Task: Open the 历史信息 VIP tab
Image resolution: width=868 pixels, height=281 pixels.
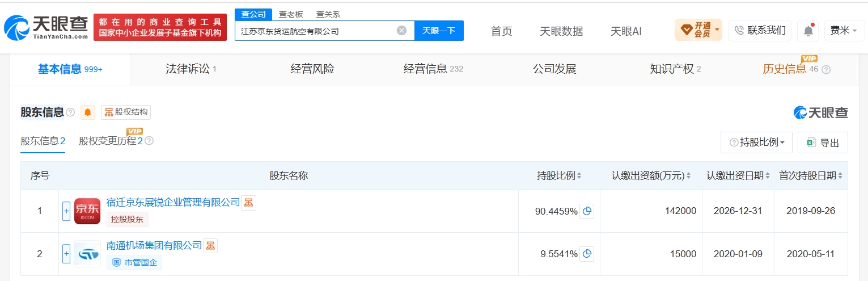Action: coord(790,69)
